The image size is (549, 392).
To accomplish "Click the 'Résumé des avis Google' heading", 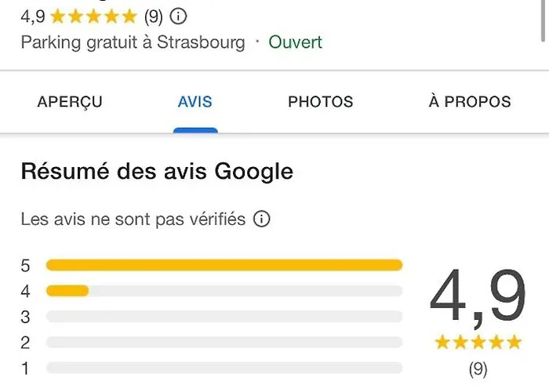I will coord(157,171).
